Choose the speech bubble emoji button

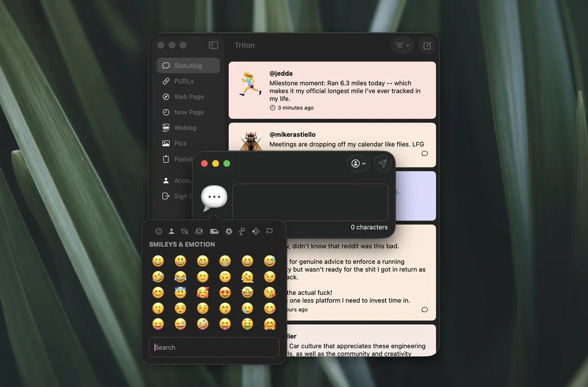(x=214, y=198)
